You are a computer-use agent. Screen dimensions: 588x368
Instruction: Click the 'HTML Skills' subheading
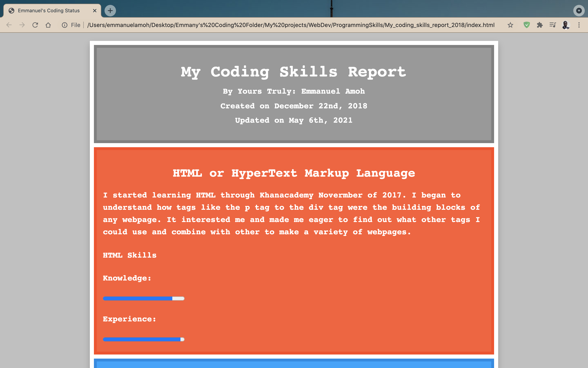click(129, 255)
